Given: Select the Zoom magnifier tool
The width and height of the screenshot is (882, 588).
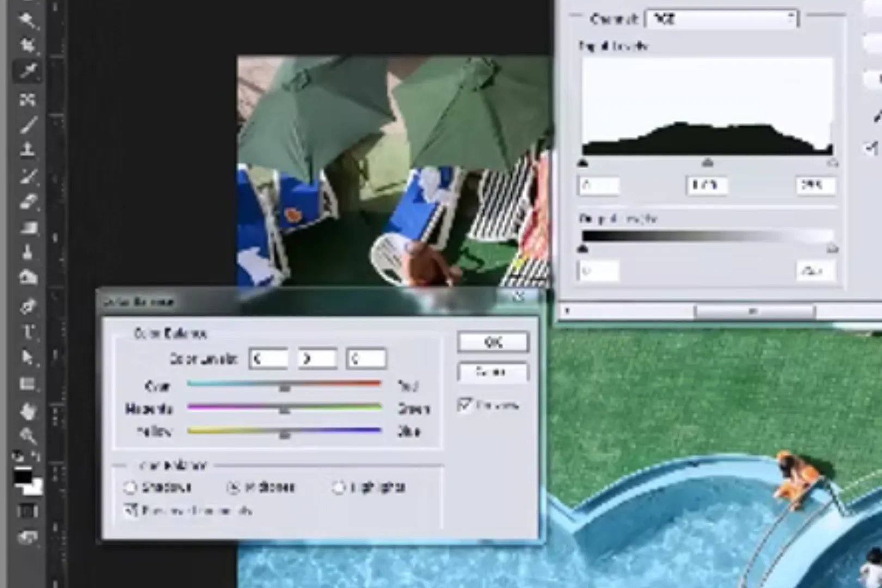Looking at the screenshot, I should coord(27,436).
